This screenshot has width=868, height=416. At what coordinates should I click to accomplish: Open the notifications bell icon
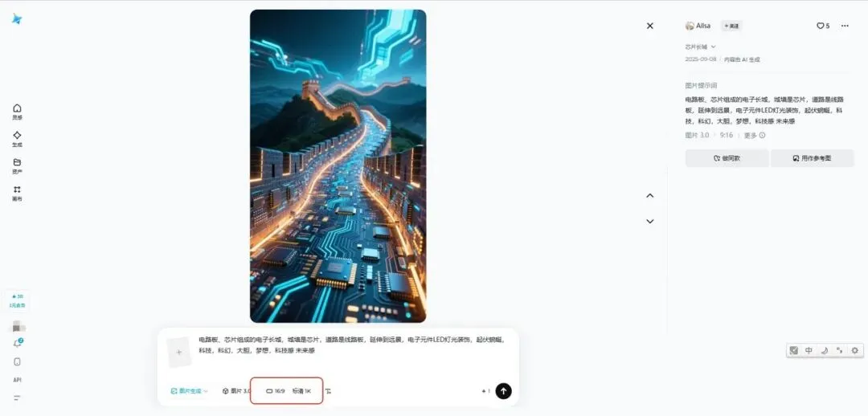(17, 343)
